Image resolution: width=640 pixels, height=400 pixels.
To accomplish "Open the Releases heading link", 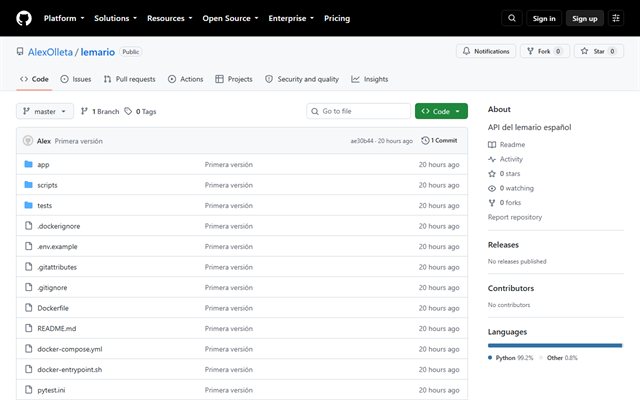I will 503,245.
